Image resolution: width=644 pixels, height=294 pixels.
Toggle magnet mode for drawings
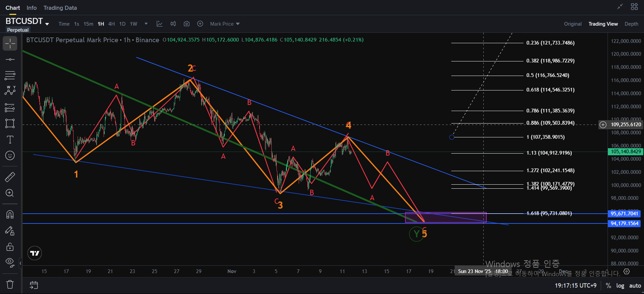click(10, 214)
